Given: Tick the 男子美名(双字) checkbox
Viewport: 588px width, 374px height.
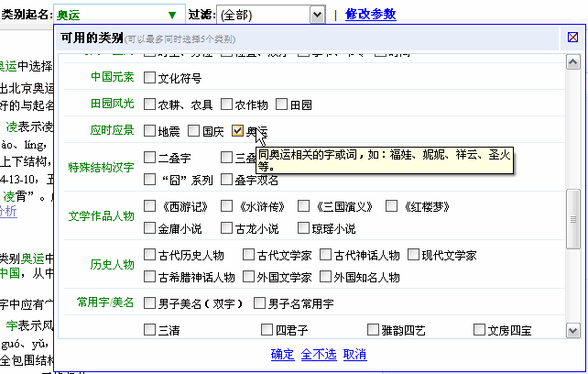Looking at the screenshot, I should coord(149,302).
